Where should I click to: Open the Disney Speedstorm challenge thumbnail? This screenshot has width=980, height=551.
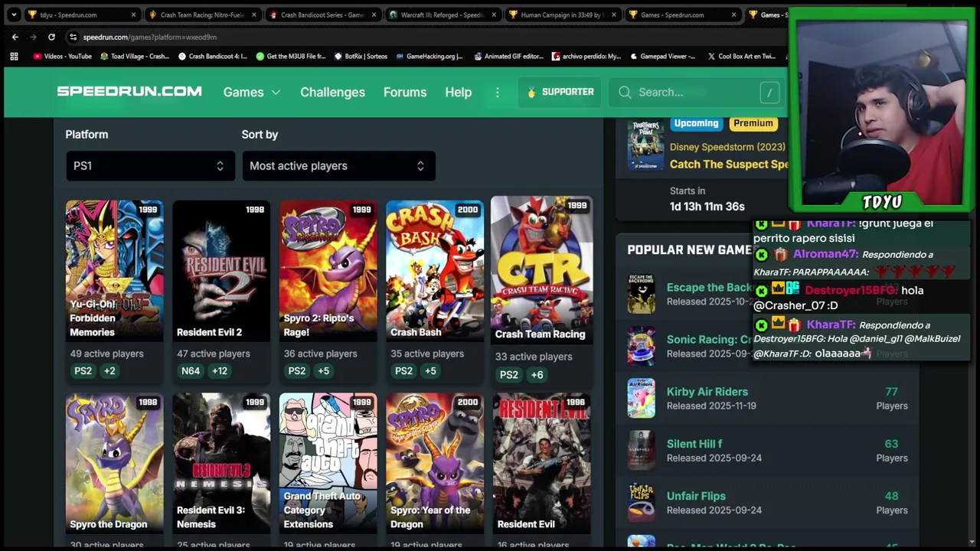coord(645,144)
